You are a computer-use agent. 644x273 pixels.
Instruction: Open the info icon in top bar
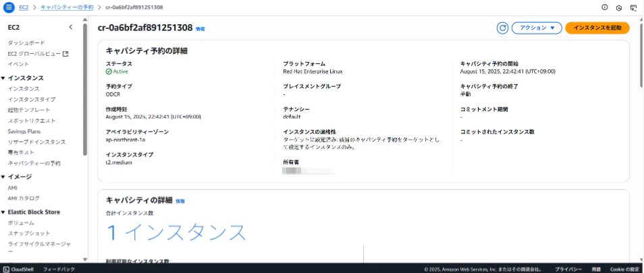(605, 7)
